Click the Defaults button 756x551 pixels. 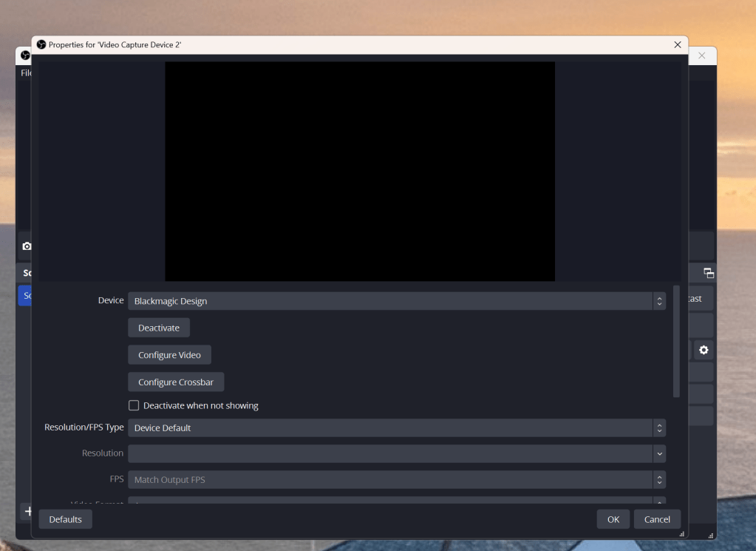pyautogui.click(x=66, y=520)
